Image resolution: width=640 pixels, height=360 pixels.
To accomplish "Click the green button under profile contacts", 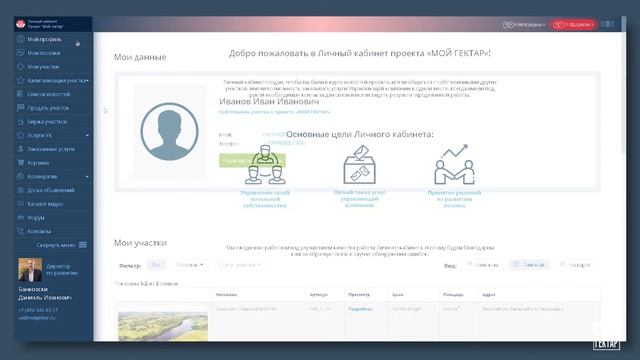I will coord(252,160).
